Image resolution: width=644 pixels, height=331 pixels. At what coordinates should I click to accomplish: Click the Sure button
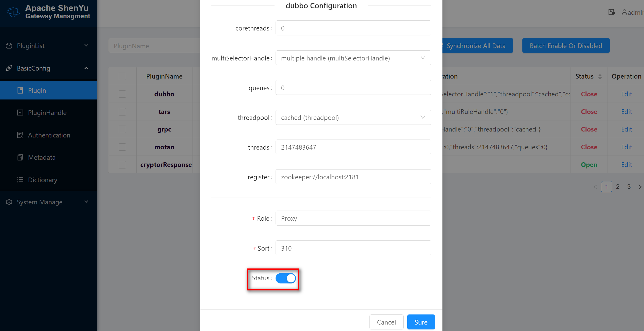[421, 322]
